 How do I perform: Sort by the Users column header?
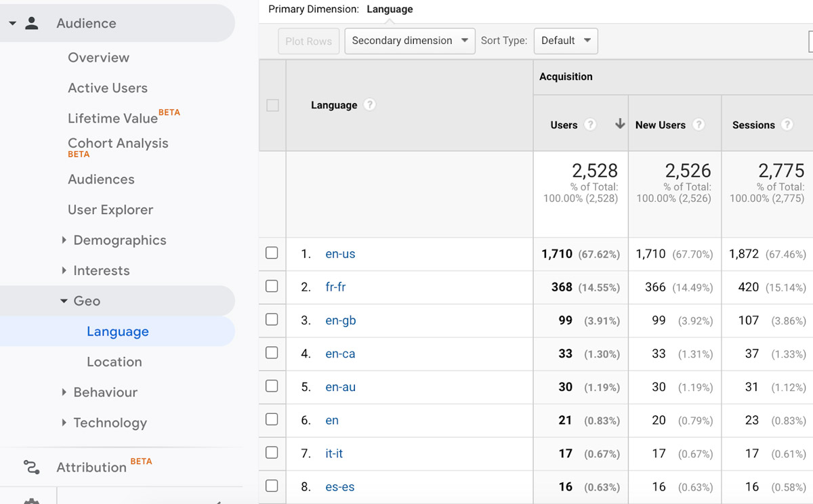coord(564,125)
